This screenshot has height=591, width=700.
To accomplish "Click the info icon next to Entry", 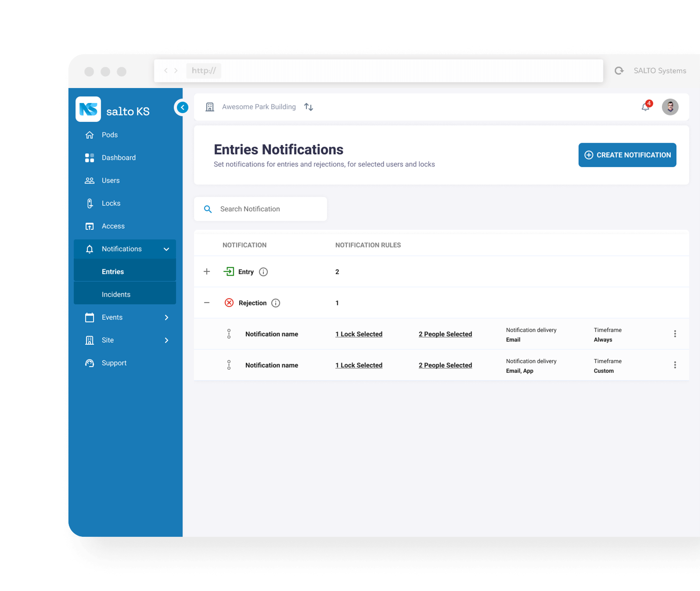I will point(263,272).
